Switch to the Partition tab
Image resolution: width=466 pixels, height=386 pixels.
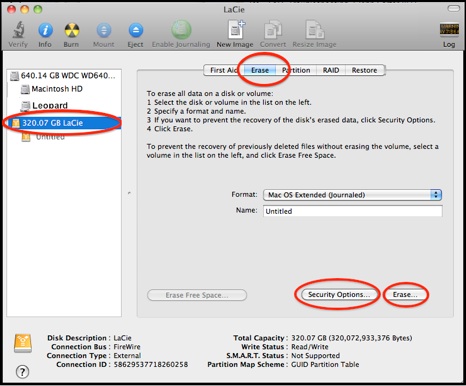coord(296,70)
